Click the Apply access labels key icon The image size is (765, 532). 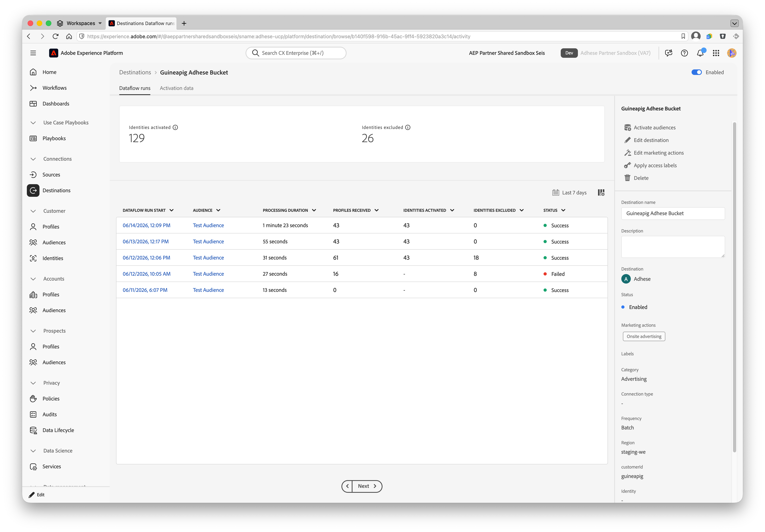pos(627,165)
